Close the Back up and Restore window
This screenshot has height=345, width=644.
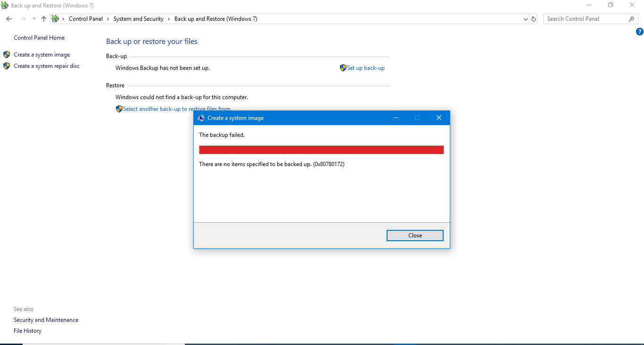(x=633, y=5)
